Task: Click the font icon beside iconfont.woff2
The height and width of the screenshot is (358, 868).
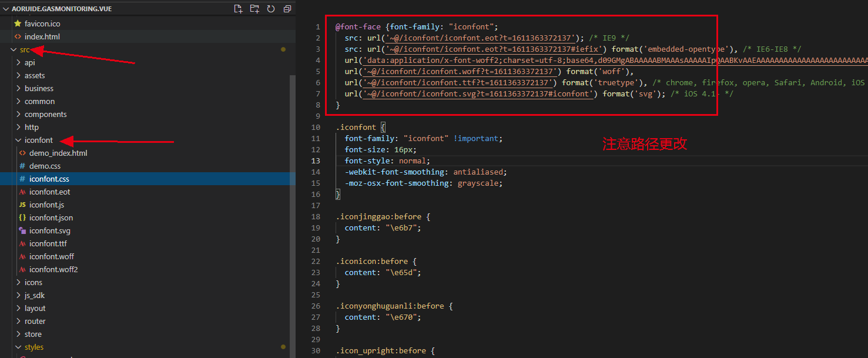Action: (x=22, y=269)
